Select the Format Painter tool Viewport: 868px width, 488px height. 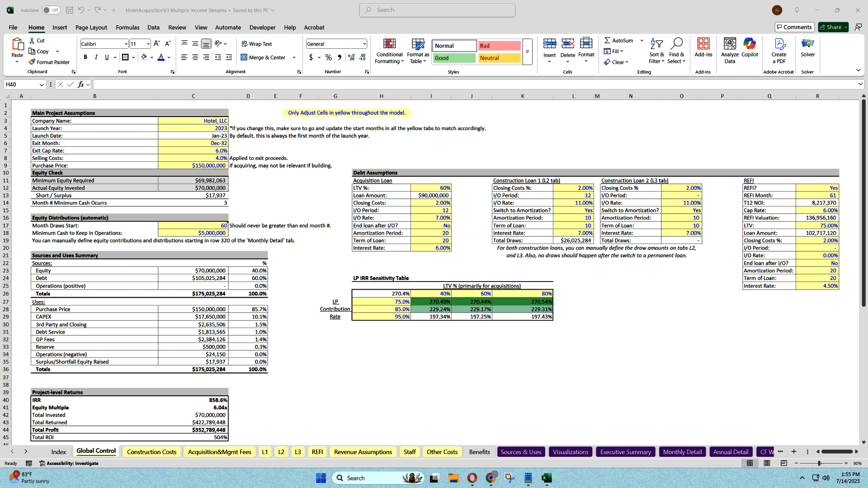49,62
